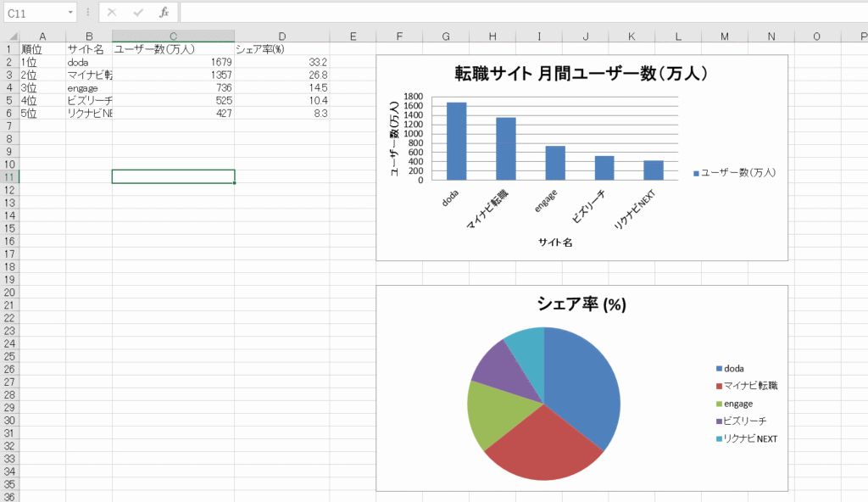Click cell C4 with value 736
Viewport: 868px width, 502px height.
[x=173, y=87]
